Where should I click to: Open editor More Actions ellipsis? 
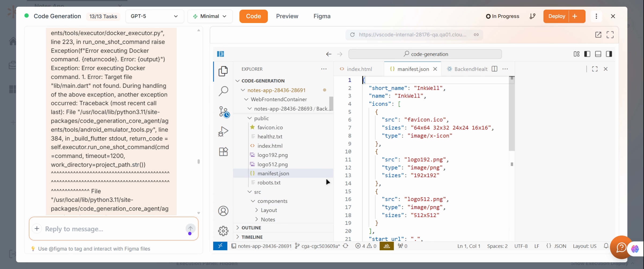505,69
